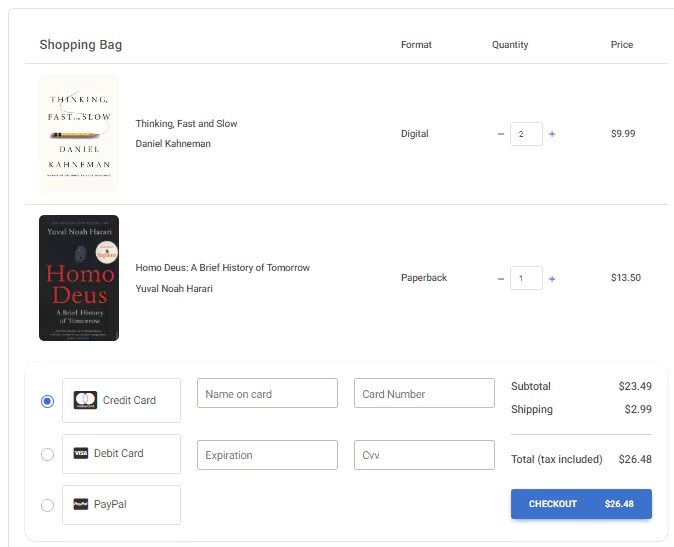Click the Name on card field

coord(267,393)
